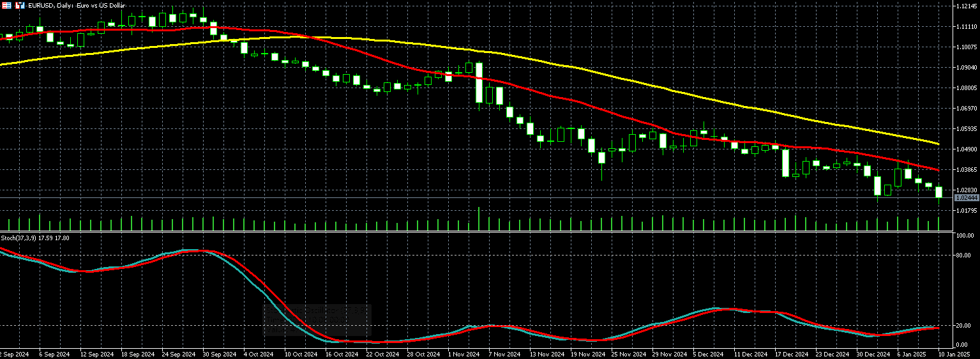Click the 30 Dec 2024 date label
Viewport: 980px width, 359px height.
click(873, 354)
